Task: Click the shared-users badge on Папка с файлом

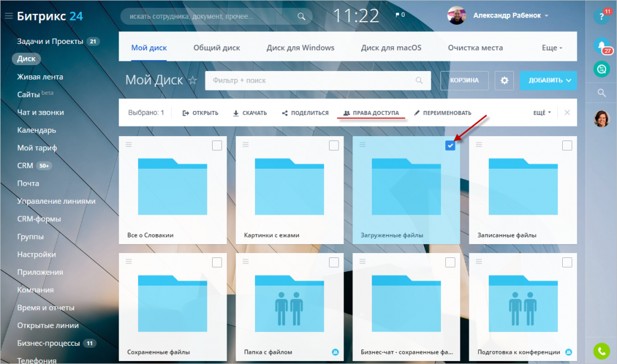Action: (335, 352)
